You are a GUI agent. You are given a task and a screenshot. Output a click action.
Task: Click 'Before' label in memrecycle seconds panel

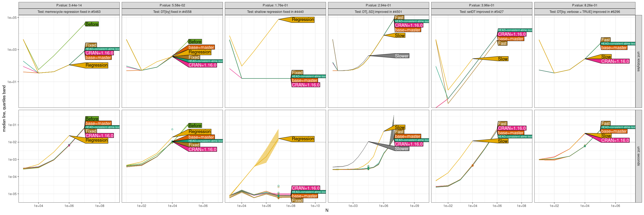coord(92,119)
